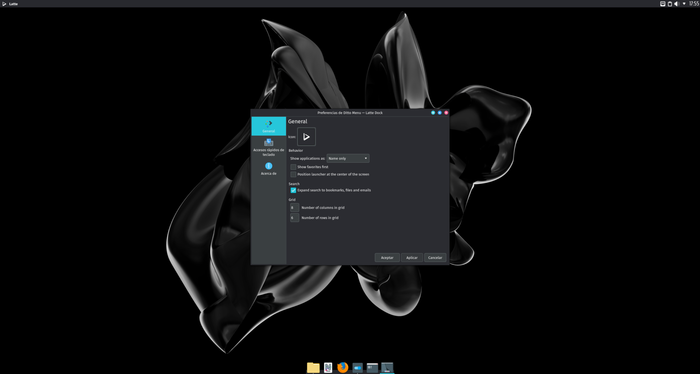Open the file manager folder in dock

[313, 367]
